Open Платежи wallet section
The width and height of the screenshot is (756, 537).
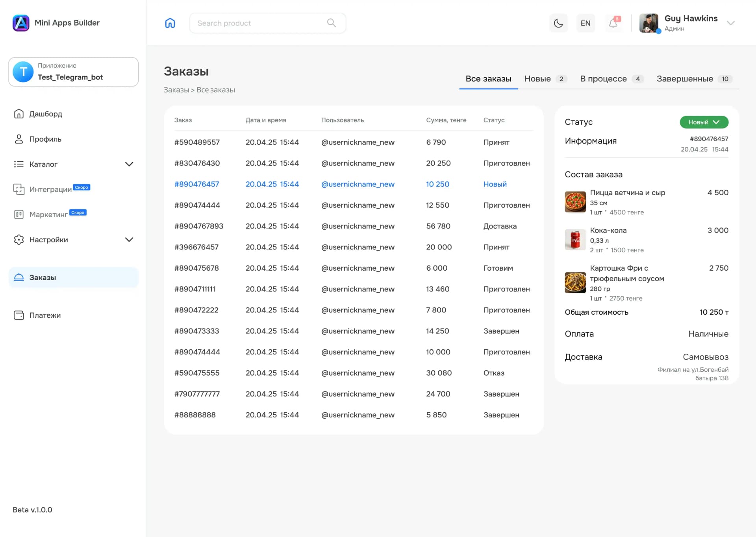(44, 315)
